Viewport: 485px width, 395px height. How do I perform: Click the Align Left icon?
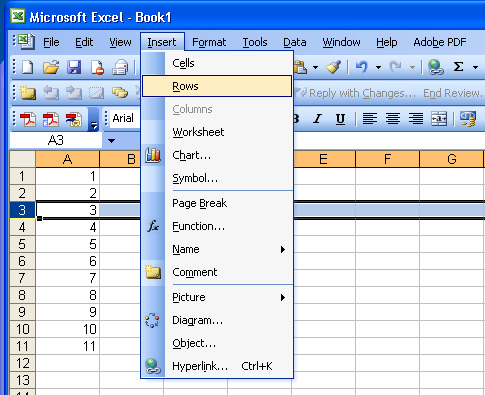[370, 118]
